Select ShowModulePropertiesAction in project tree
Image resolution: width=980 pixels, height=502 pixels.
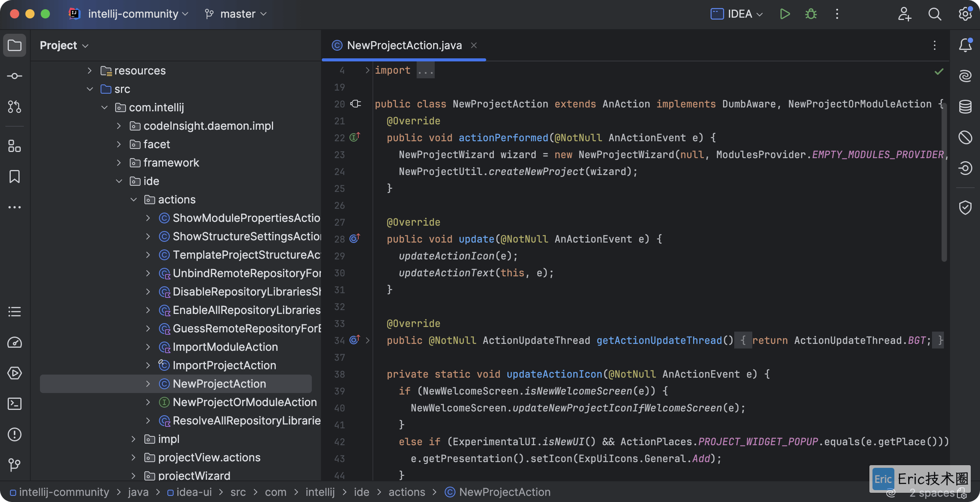246,218
